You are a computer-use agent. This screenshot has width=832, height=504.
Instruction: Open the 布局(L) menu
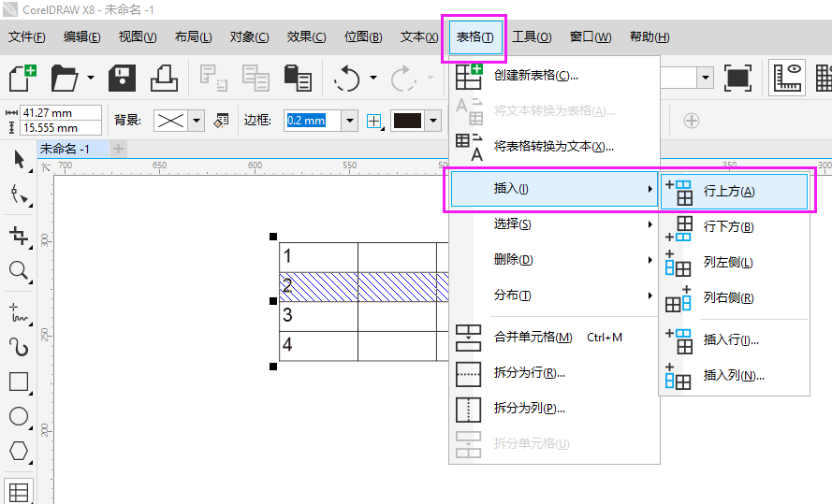coord(193,37)
